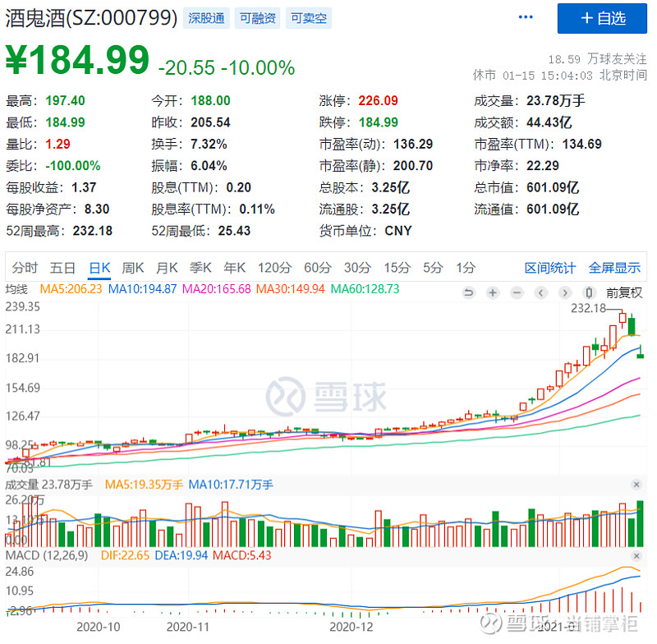Close the MACD indicator panel
Image resolution: width=657 pixels, height=644 pixels.
tap(636, 556)
